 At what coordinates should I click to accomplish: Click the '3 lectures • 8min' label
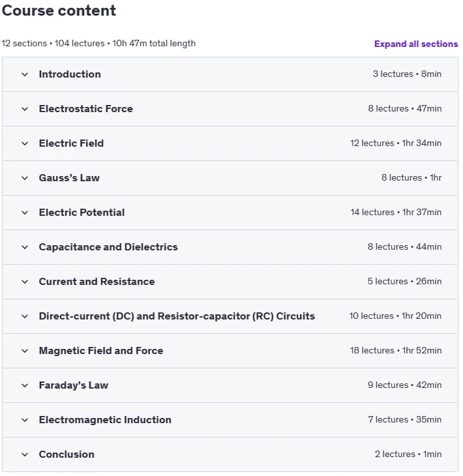(x=407, y=74)
